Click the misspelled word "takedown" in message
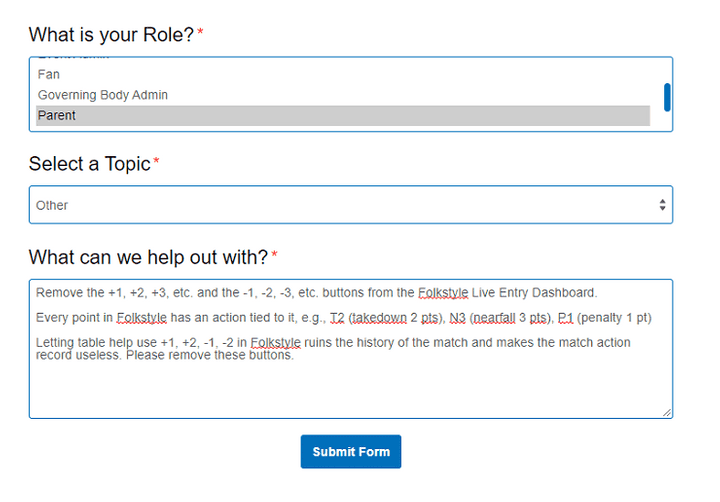The height and width of the screenshot is (502, 720). click(378, 318)
